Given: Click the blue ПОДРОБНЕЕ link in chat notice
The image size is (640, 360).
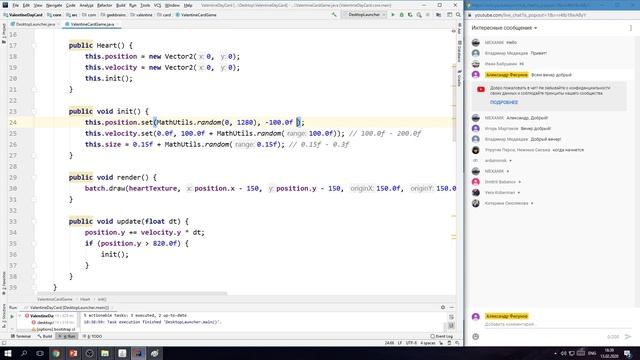Looking at the screenshot, I should (x=504, y=102).
